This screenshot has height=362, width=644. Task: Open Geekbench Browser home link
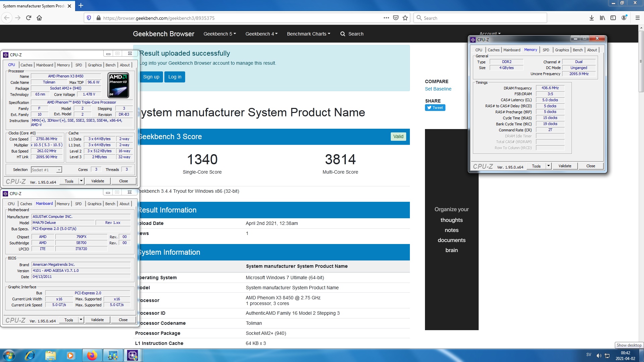pos(163,34)
